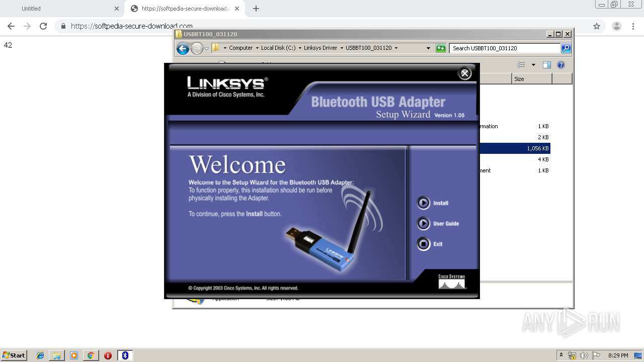644x362 pixels.
Task: Click the Install text label
Action: (x=441, y=203)
